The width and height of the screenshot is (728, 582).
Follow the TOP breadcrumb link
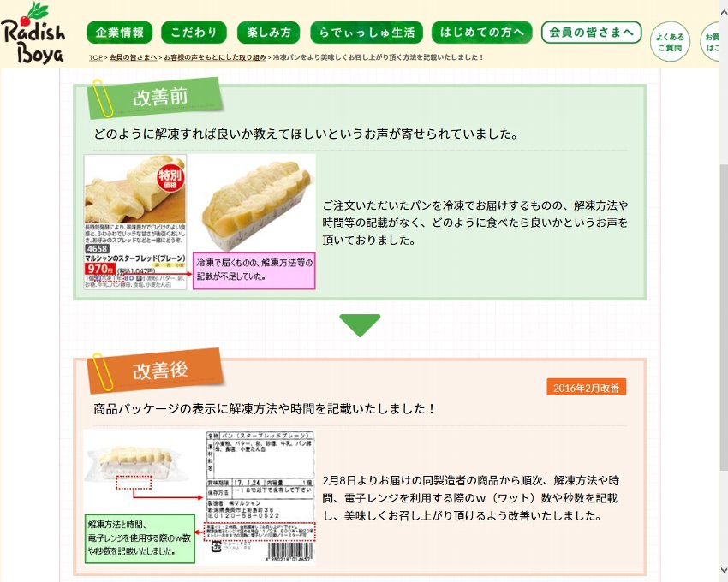(x=96, y=57)
